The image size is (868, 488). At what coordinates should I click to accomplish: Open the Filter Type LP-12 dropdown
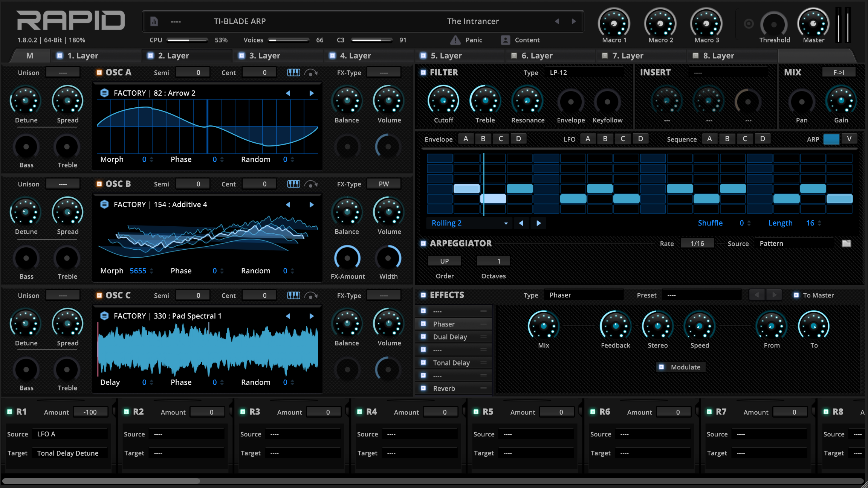(584, 72)
